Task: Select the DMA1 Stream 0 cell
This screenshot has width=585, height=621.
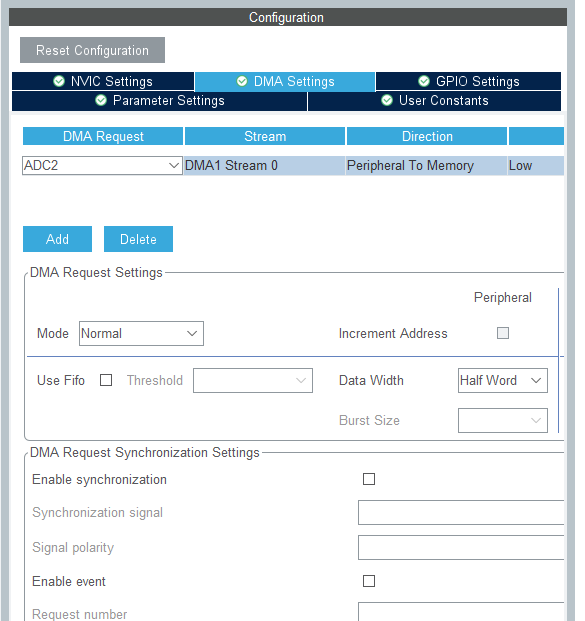Action: tap(264, 165)
